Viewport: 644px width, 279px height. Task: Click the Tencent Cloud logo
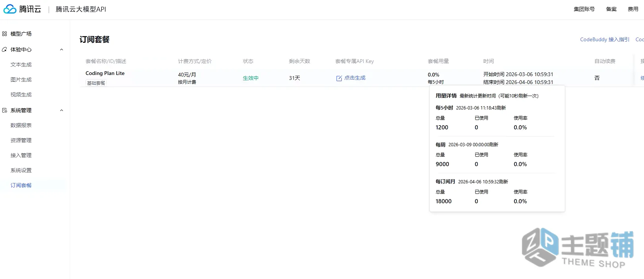(22, 9)
